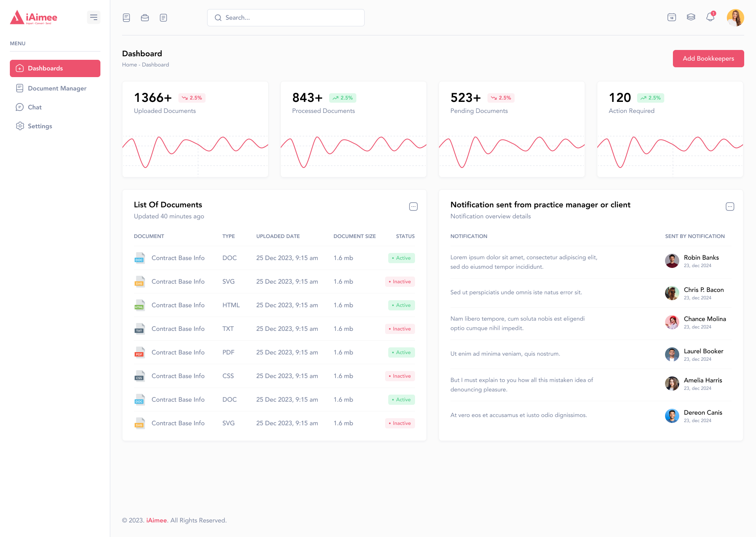Click Robin Banks avatar thumbnail

coord(672,261)
